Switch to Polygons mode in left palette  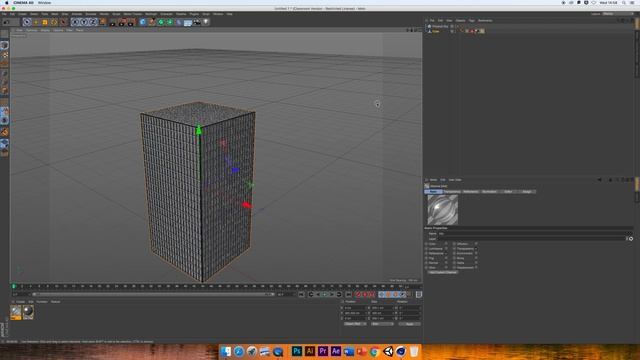coord(4,91)
